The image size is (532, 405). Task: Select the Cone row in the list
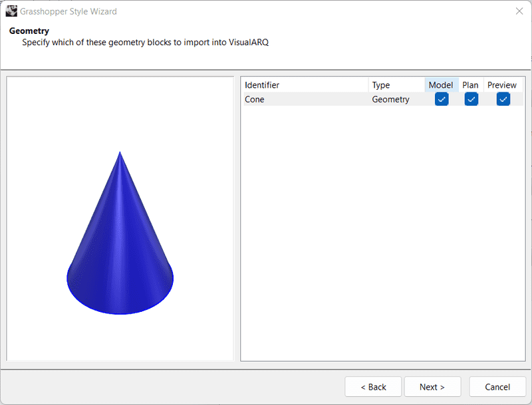tap(255, 99)
